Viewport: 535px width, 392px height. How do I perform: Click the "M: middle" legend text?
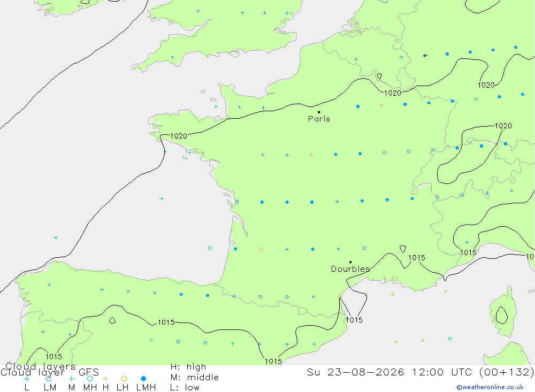click(195, 378)
